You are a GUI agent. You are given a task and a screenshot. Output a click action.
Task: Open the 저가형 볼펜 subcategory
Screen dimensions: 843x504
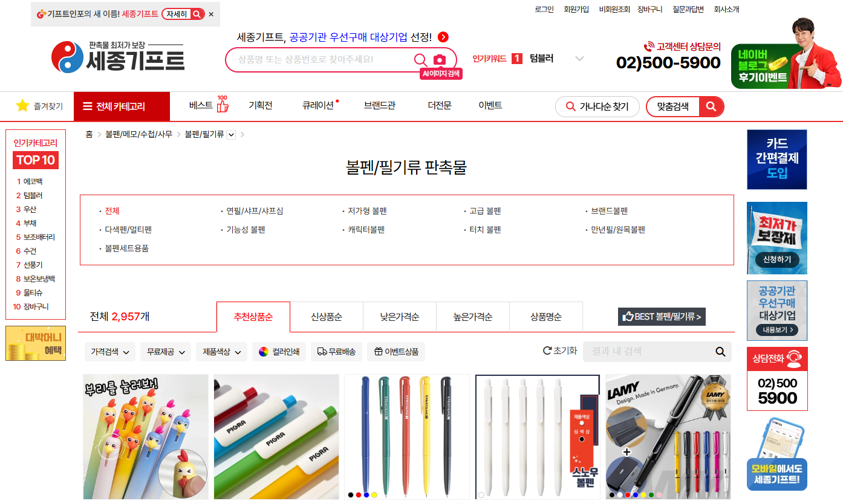[x=367, y=211]
